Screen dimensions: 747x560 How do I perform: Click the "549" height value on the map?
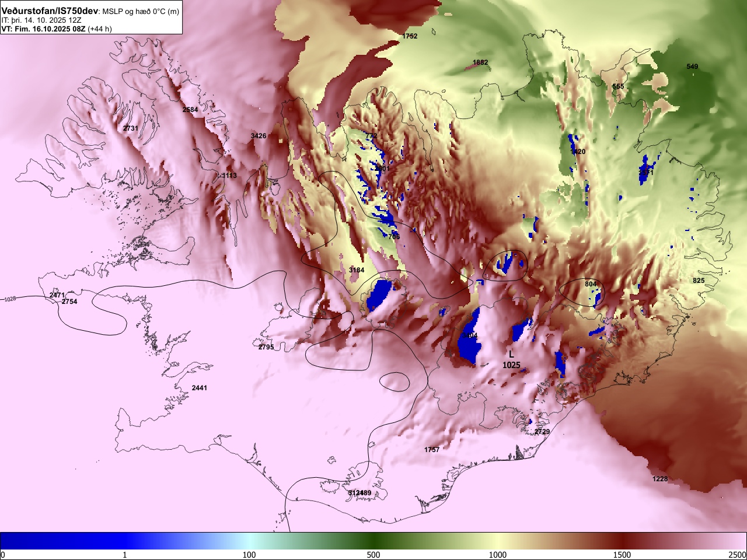692,66
